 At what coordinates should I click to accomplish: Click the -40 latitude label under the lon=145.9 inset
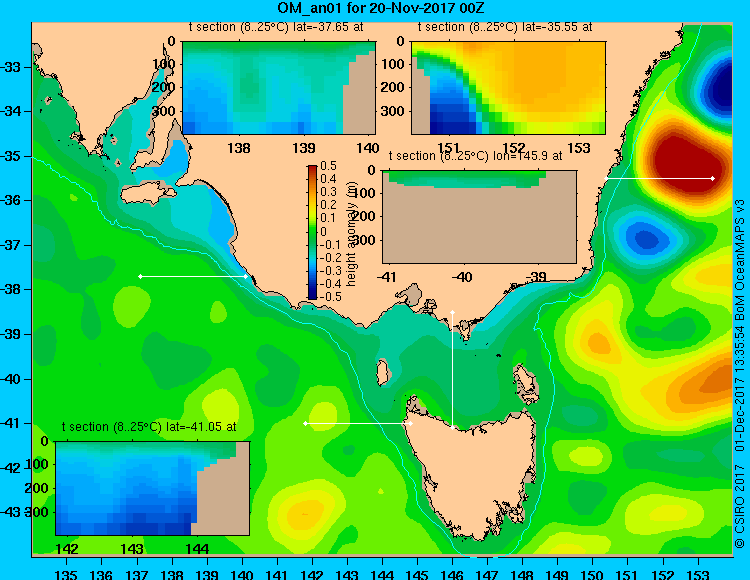[x=462, y=276]
